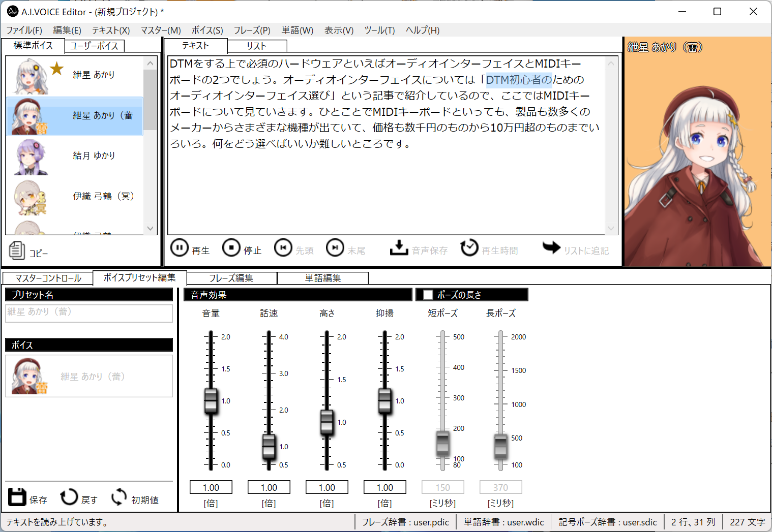
Task: Click the text editor's scroll-up arrow
Action: (x=611, y=64)
